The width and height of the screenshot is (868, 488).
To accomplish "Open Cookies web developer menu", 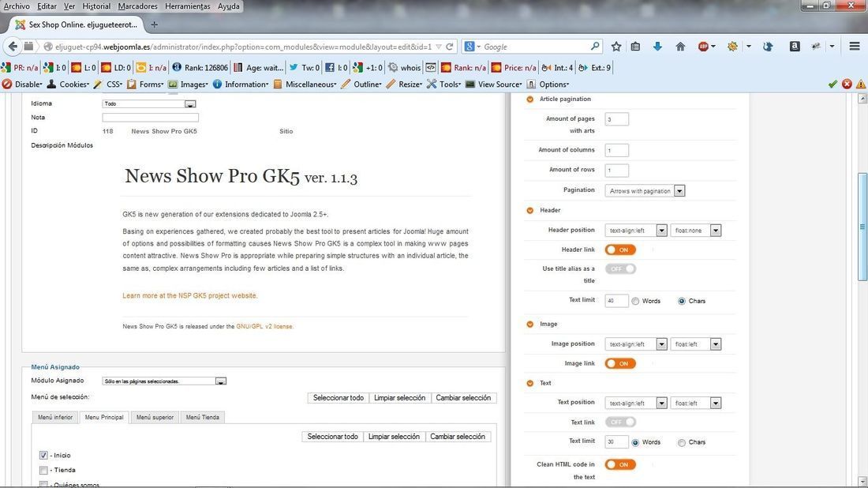I will pos(68,84).
